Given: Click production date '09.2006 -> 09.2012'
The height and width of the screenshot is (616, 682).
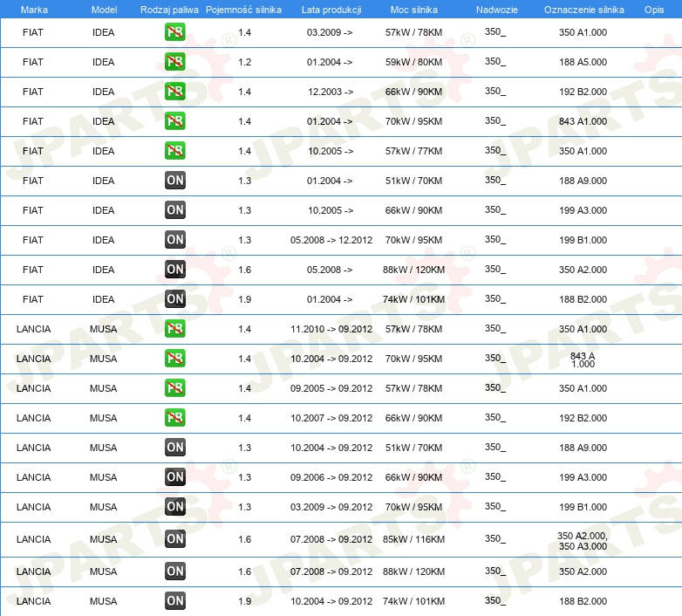Looking at the screenshot, I should pos(331,477).
